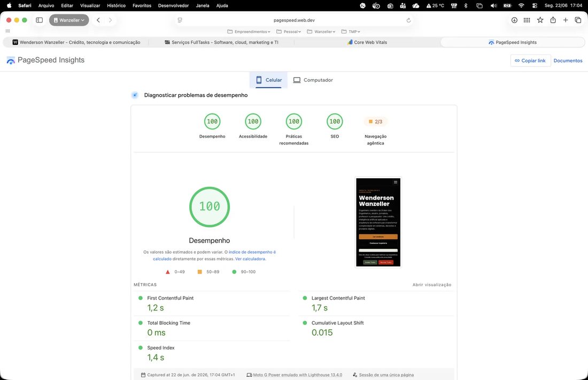Go back with the back arrow
This screenshot has width=588, height=380.
pos(98,20)
